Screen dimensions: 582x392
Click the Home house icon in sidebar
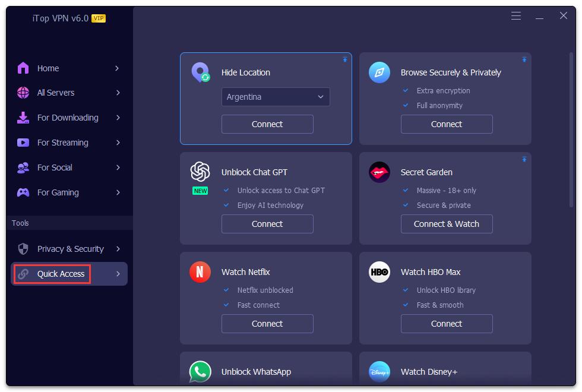point(23,68)
